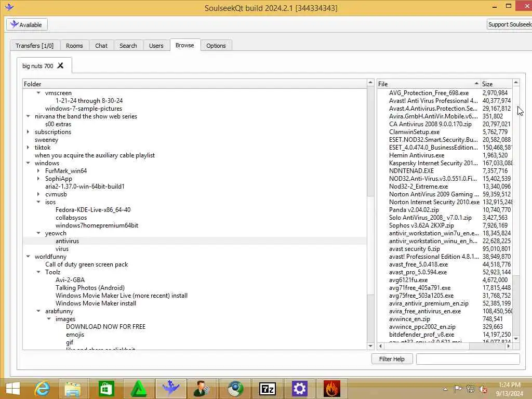Click the Soulseek bird icon in title bar
Screen dimensions: 532x399
click(9, 6)
